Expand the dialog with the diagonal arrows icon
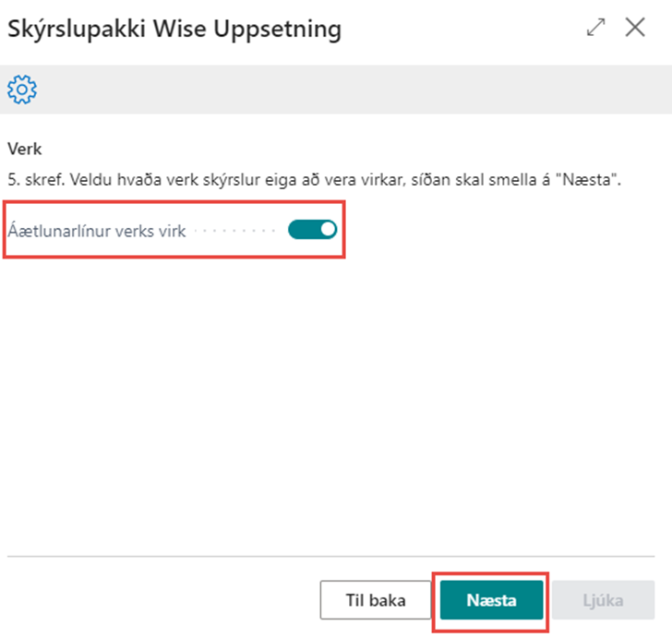Viewport: 672px width, 638px height. click(597, 28)
